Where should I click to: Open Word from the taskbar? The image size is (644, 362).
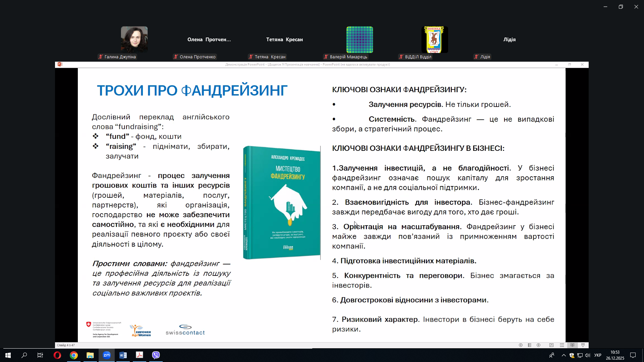pyautogui.click(x=123, y=355)
